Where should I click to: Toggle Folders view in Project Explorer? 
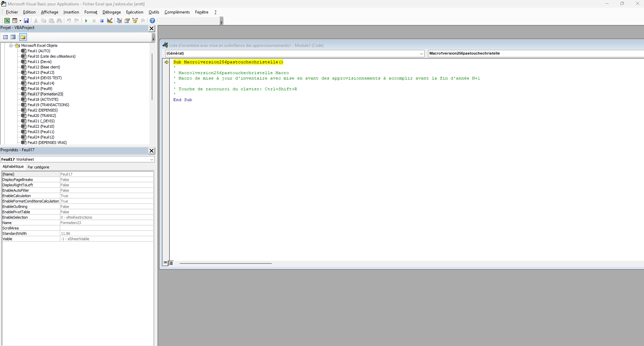(x=23, y=37)
